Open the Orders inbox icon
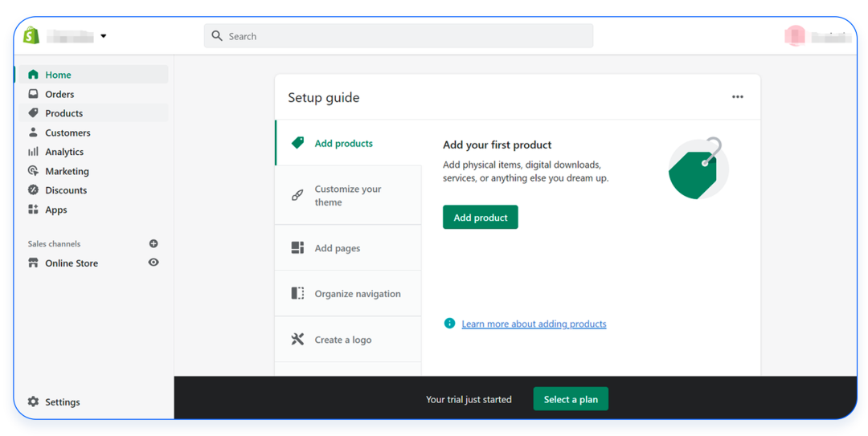This screenshot has width=868, height=436. point(33,94)
